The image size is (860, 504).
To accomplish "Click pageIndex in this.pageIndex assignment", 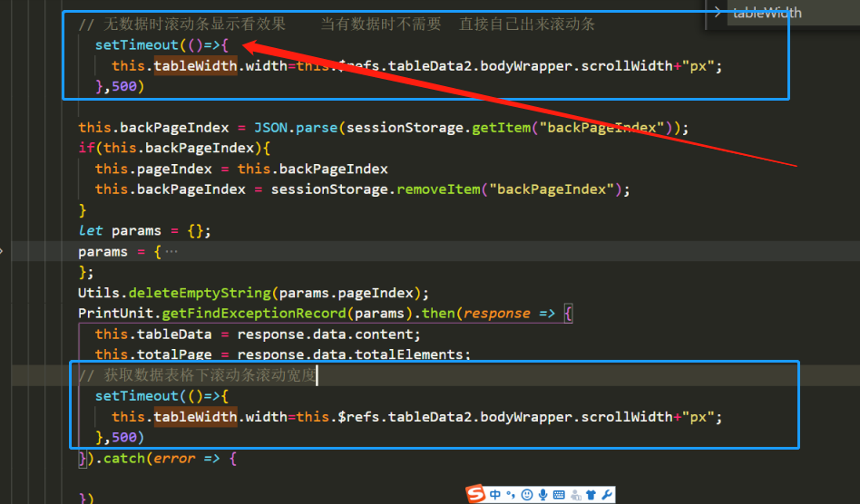I will click(x=174, y=169).
